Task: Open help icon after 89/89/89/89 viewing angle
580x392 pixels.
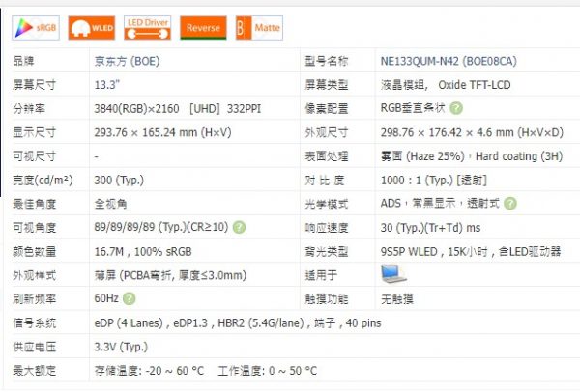Action: tap(239, 227)
